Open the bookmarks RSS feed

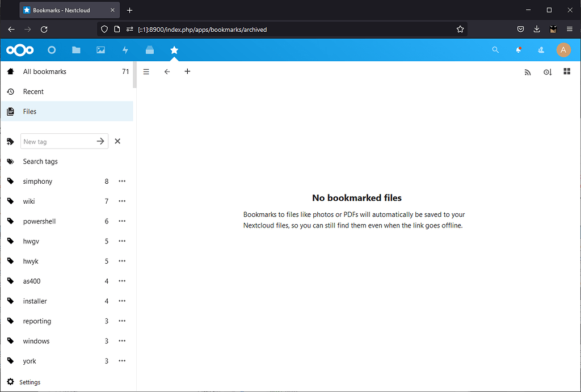527,72
